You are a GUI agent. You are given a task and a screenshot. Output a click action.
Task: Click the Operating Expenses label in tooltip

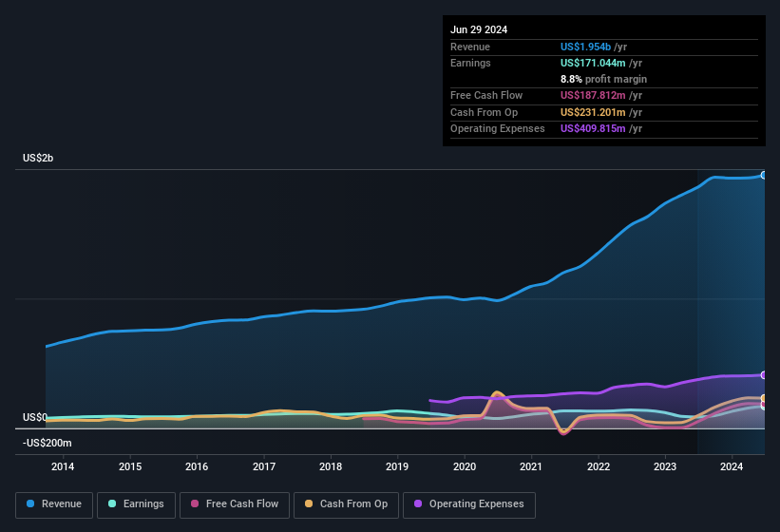click(x=498, y=128)
